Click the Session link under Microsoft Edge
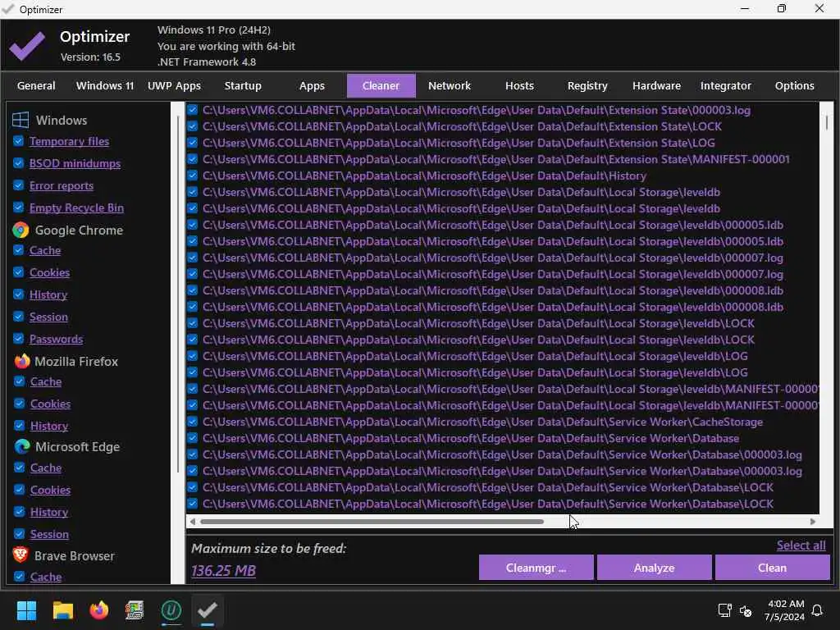The width and height of the screenshot is (840, 630). point(49,534)
